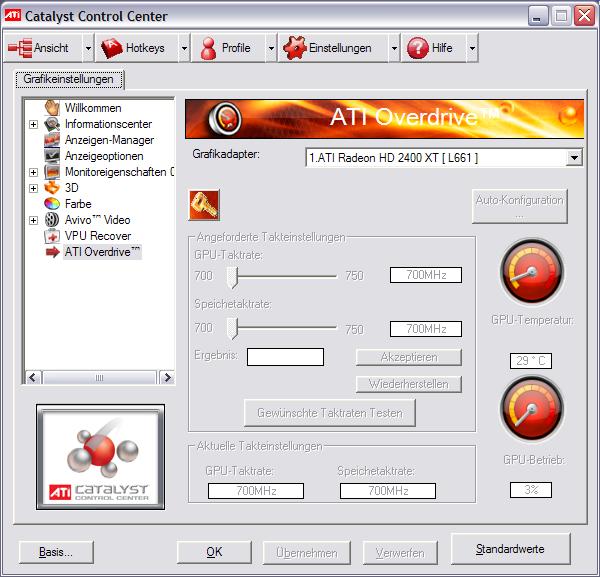Image resolution: width=600 pixels, height=577 pixels.
Task: Minimize the Catalyst Control Center window
Action: 538,16
